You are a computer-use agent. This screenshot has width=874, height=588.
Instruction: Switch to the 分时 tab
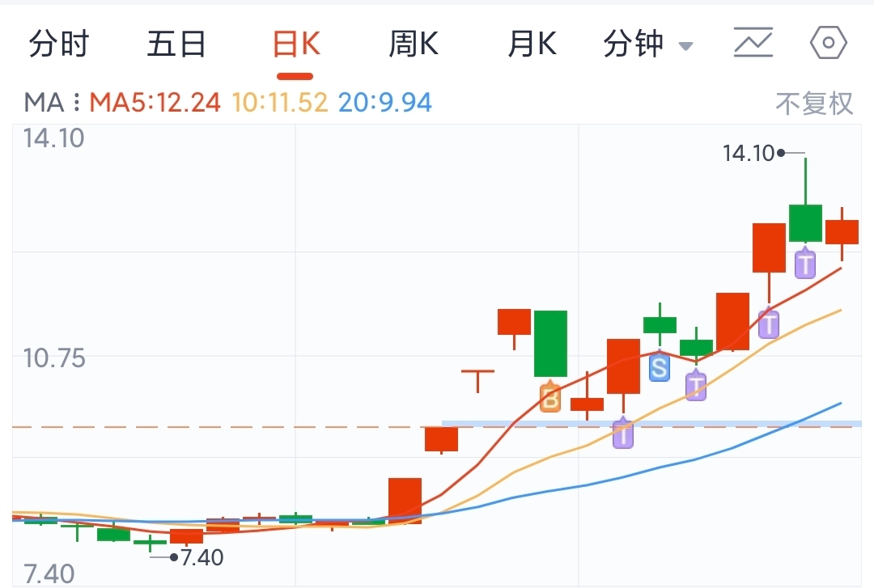tap(58, 44)
